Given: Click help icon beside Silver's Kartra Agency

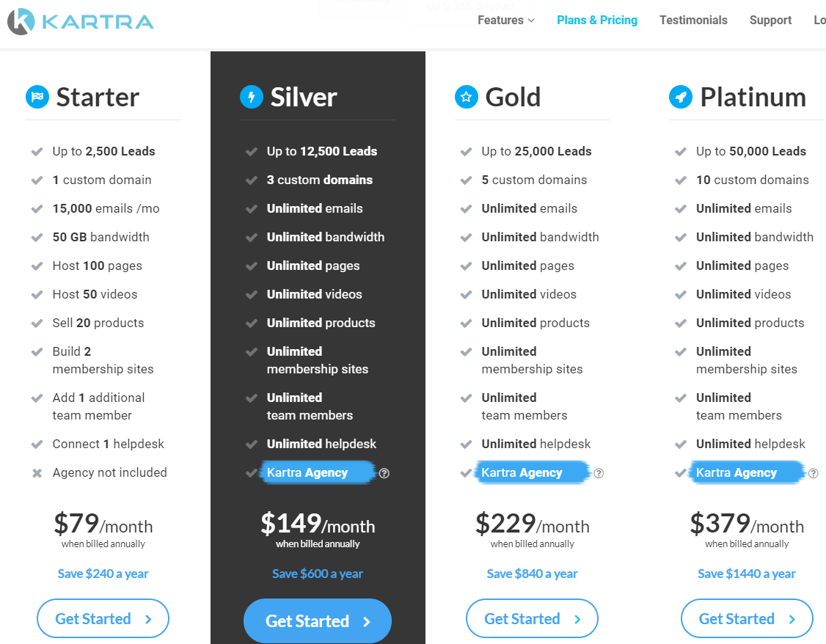Looking at the screenshot, I should point(384,473).
